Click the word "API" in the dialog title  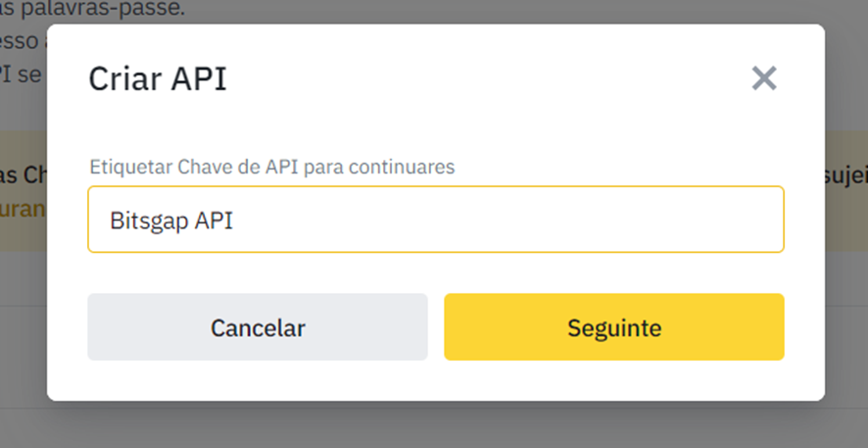click(x=200, y=78)
